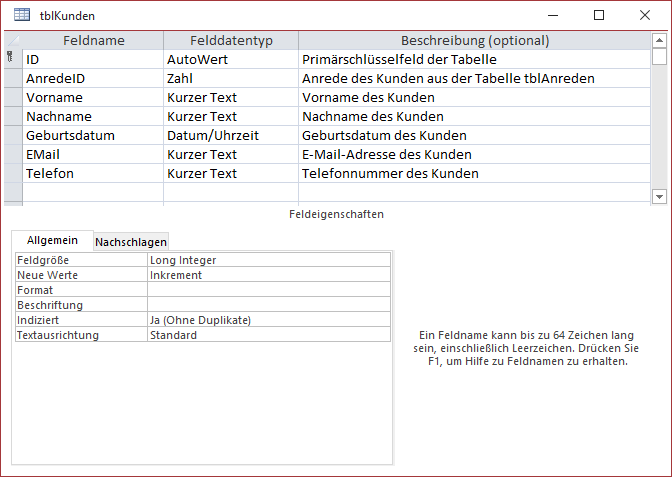Click description 'Telefonnummer des Kunden'

pyautogui.click(x=474, y=173)
